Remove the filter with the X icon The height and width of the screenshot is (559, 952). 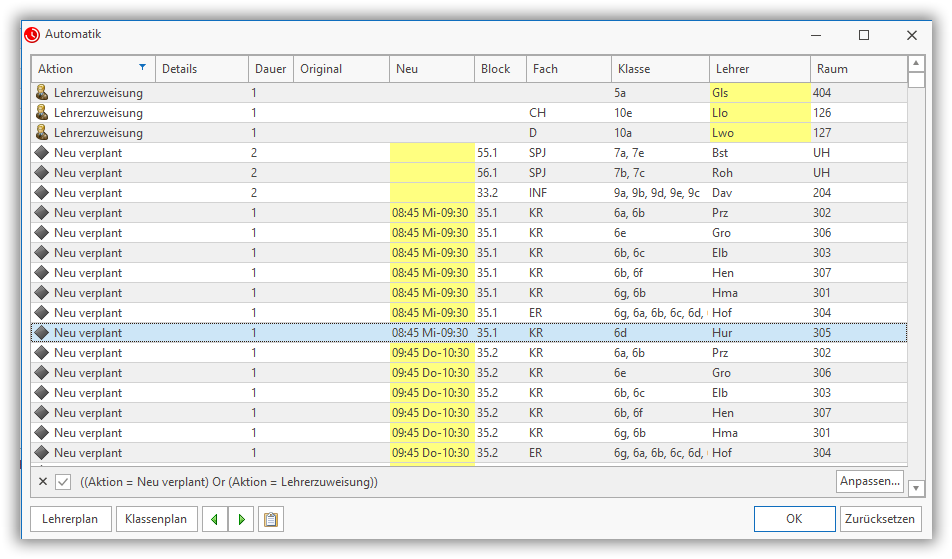pyautogui.click(x=42, y=482)
